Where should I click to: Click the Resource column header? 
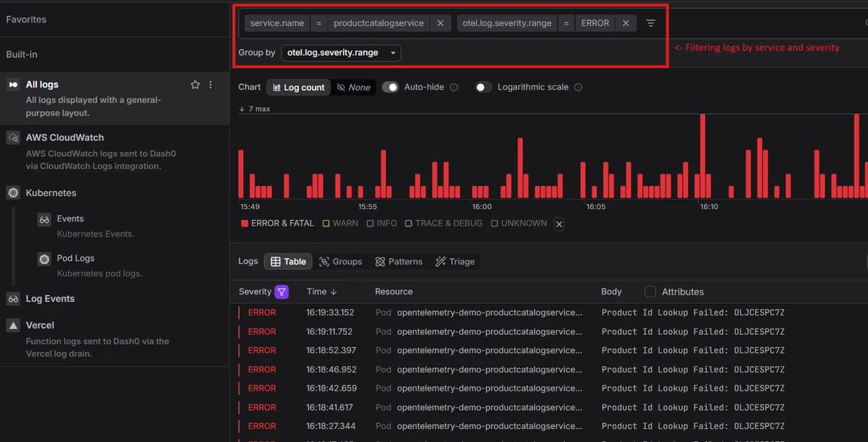[393, 292]
